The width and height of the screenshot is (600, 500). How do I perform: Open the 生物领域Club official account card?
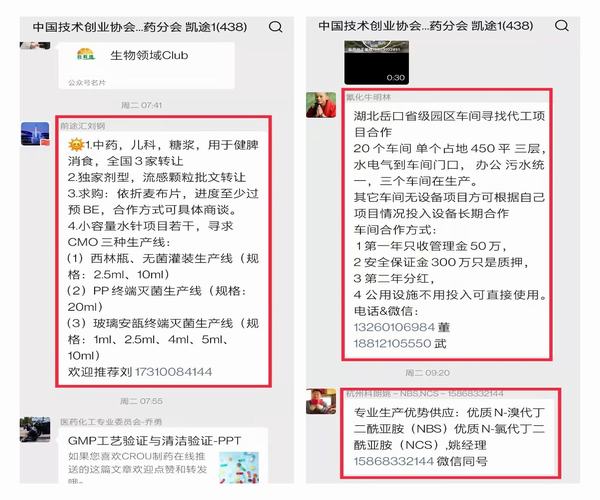pyautogui.click(x=147, y=65)
